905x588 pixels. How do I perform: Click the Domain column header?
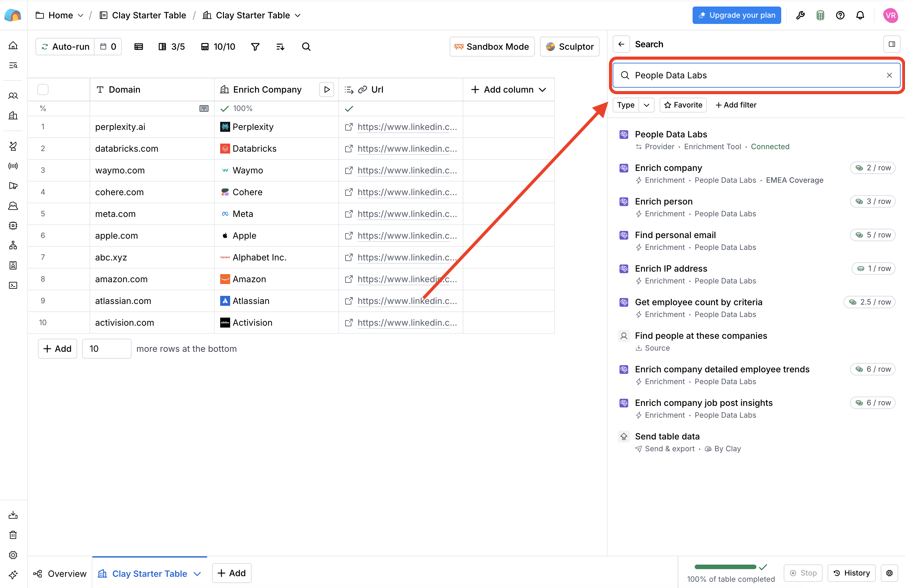152,89
